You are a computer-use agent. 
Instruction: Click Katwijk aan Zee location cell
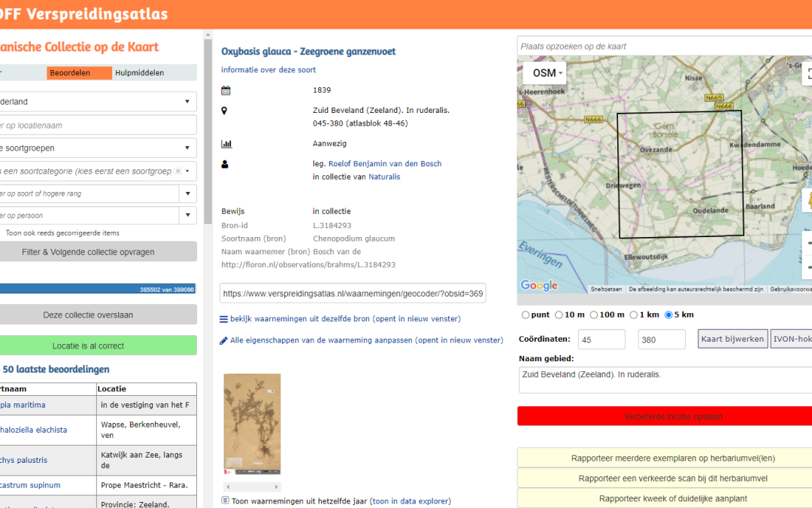[147, 460]
